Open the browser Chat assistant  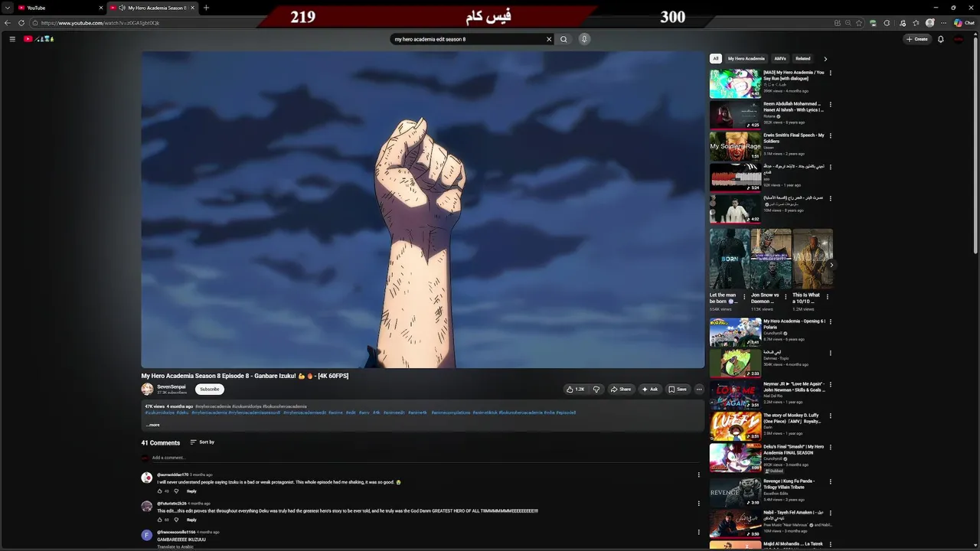click(x=964, y=23)
